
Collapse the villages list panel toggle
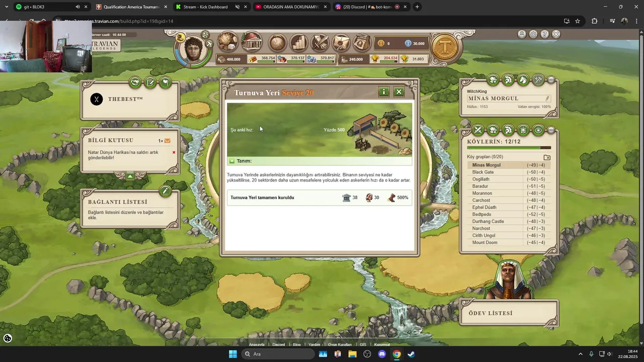point(551,130)
